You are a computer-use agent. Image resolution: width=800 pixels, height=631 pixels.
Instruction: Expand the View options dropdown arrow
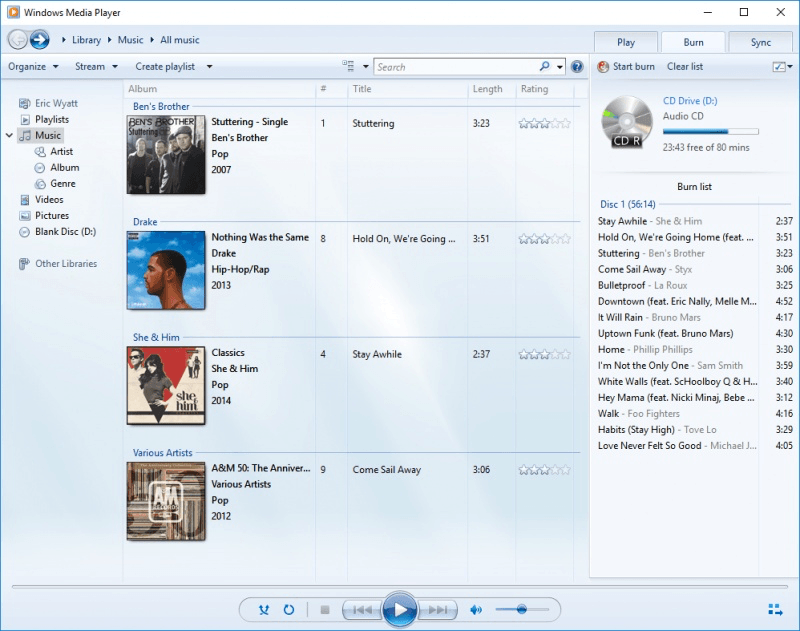click(x=366, y=67)
